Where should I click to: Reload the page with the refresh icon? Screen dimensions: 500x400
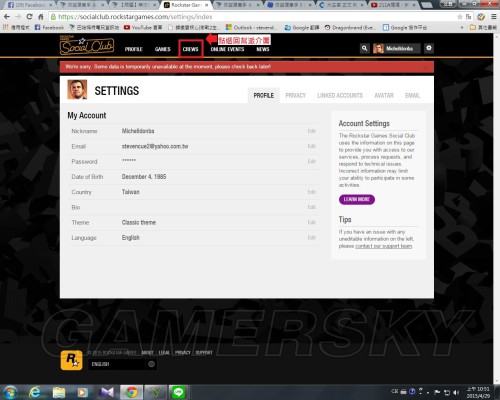tap(29, 16)
